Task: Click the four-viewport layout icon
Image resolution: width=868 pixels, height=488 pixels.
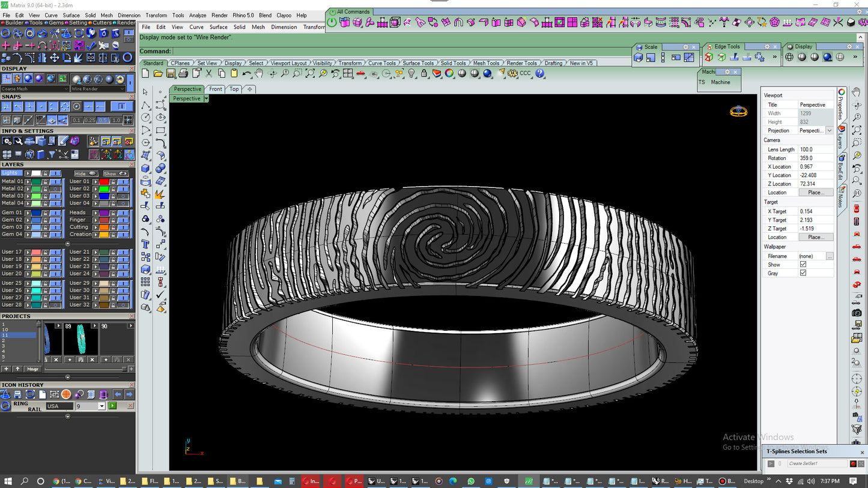Action: tap(348, 73)
